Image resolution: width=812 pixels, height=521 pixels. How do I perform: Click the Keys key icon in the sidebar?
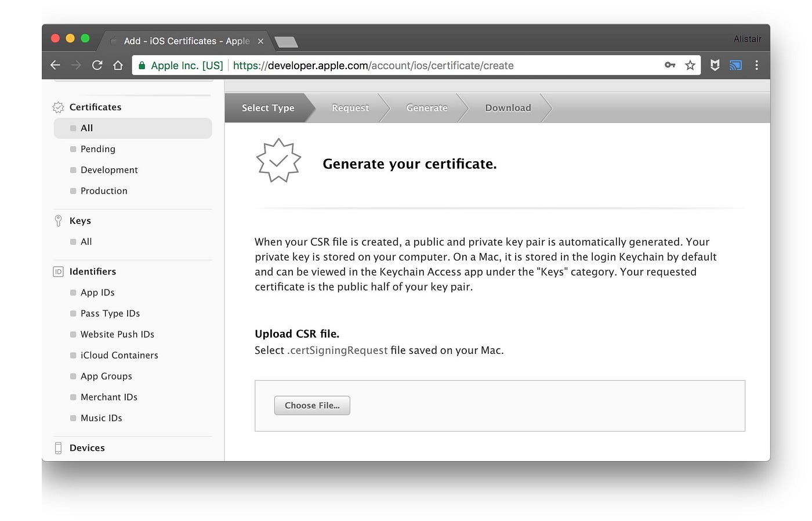coord(57,220)
